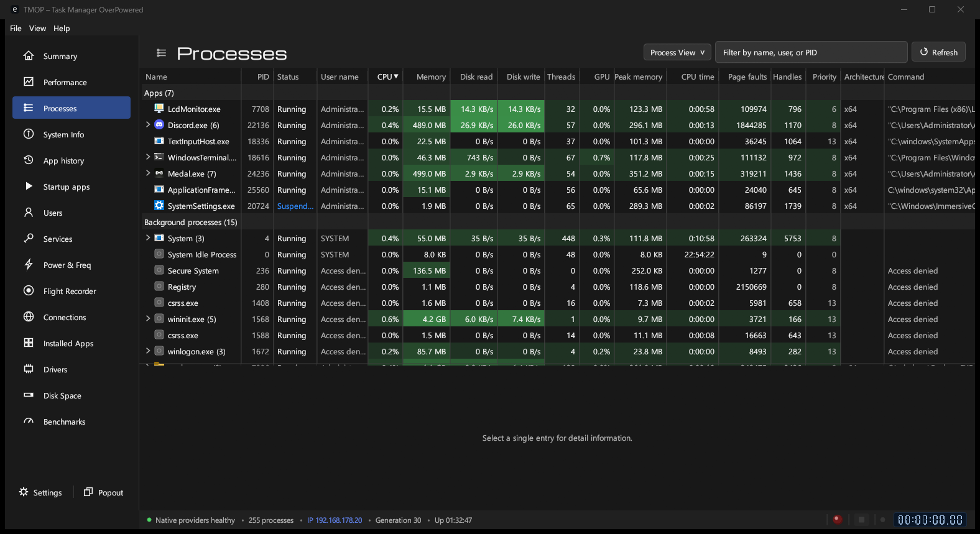Click the Suspended status of SystemSettings.exe

tap(295, 206)
